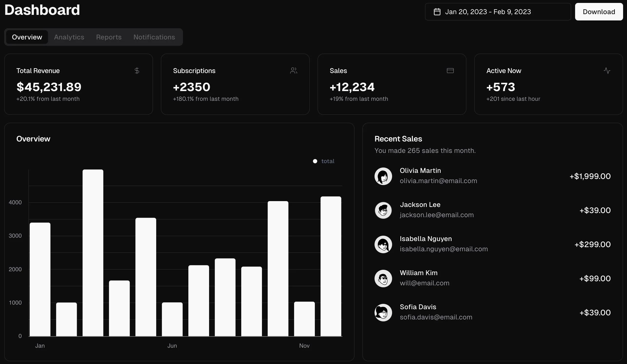The height and width of the screenshot is (364, 627).
Task: Switch to the Analytics tab
Action: (69, 37)
